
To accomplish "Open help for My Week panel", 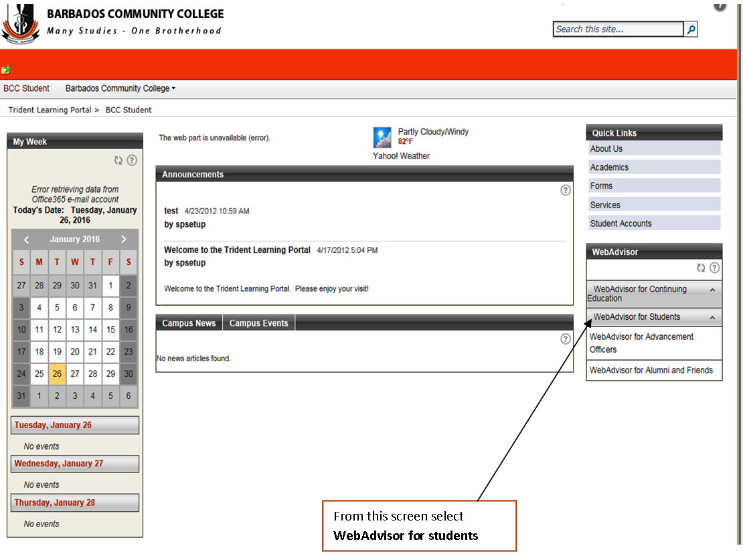I will point(132,161).
